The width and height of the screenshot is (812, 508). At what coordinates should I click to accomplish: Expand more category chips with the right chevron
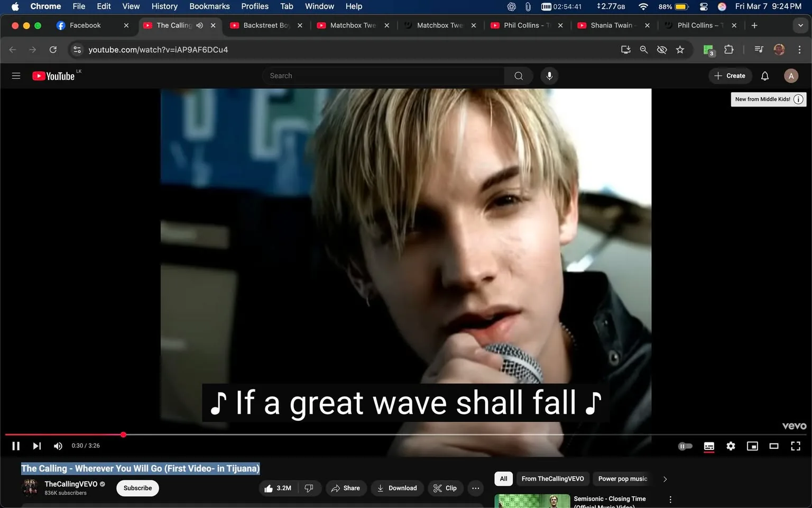(x=665, y=478)
